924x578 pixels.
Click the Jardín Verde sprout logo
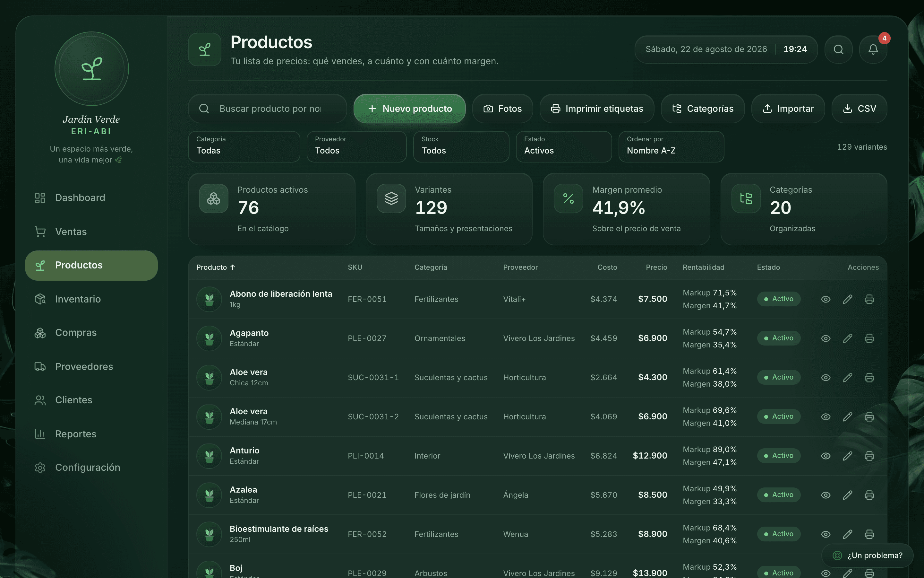pos(92,69)
